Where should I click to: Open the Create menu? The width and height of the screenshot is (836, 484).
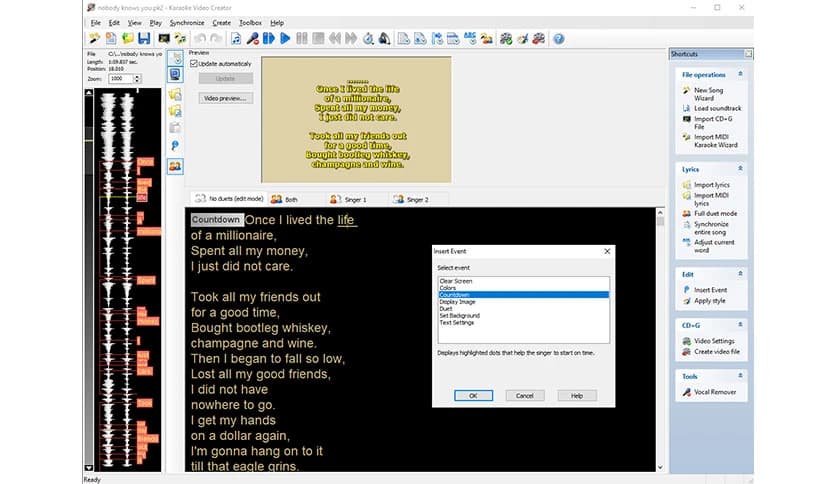221,23
